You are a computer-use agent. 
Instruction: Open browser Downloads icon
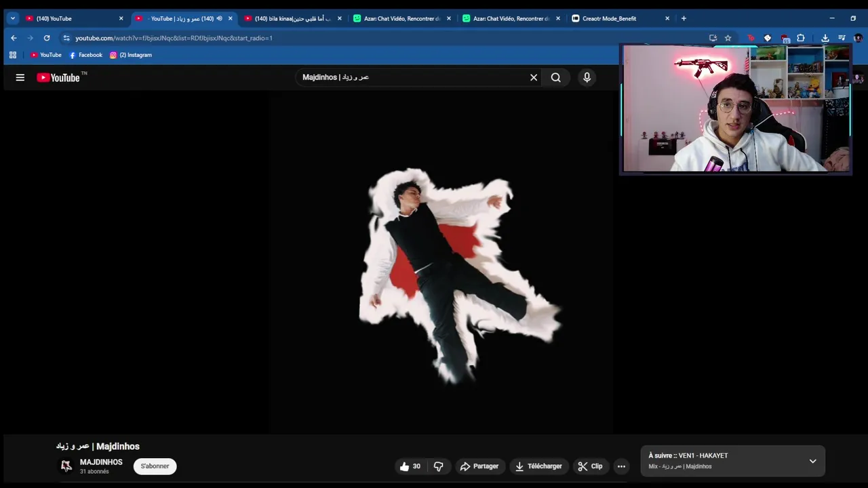coord(825,38)
